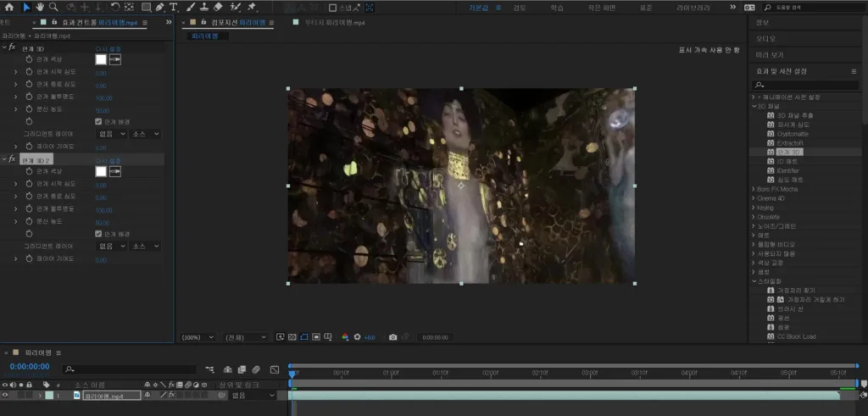
Task: Click the 0:00:00:00 current time display
Action: tap(30, 367)
